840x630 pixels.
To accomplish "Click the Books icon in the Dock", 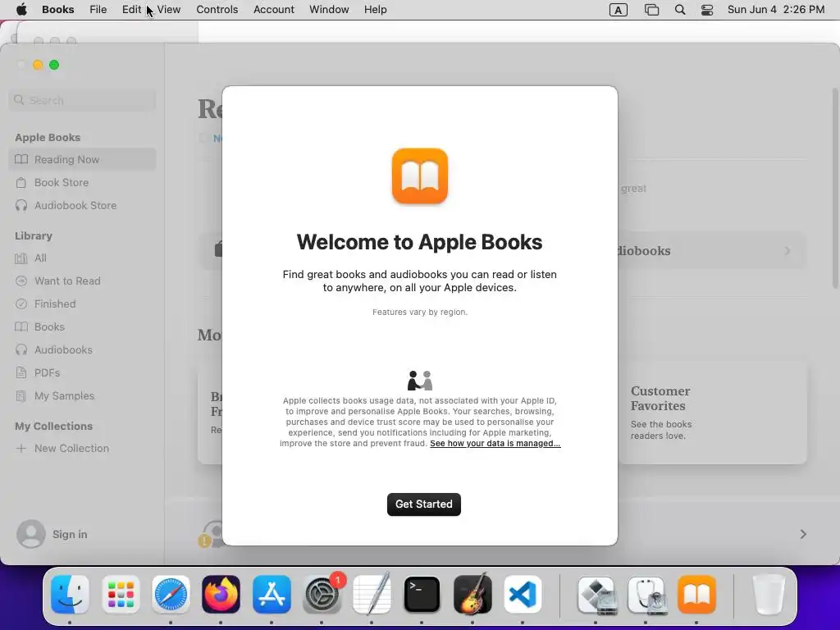I will click(697, 595).
